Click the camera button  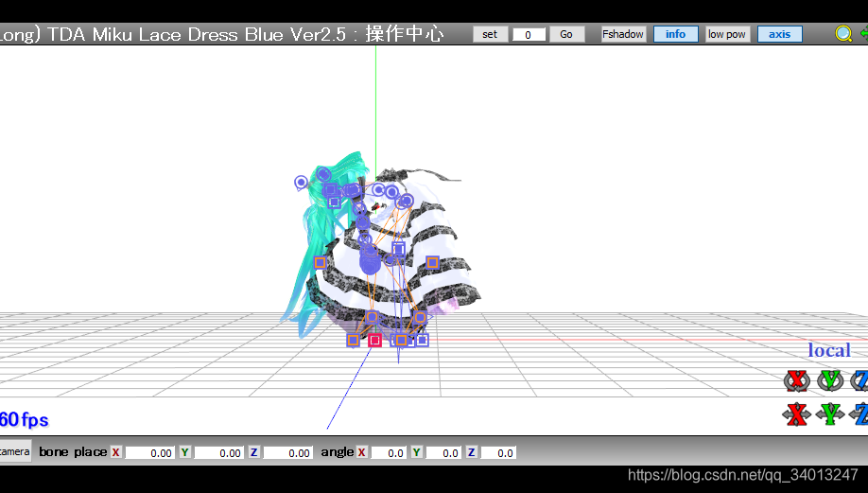pos(14,452)
